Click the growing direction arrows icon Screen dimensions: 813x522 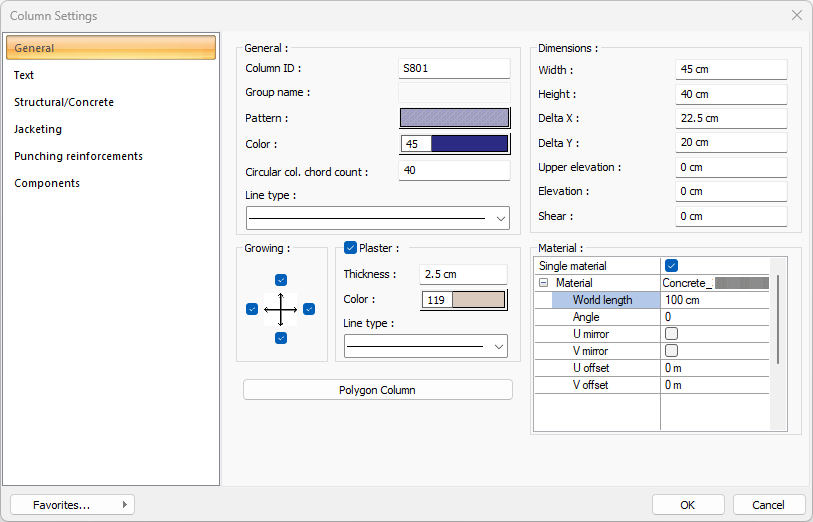(281, 309)
